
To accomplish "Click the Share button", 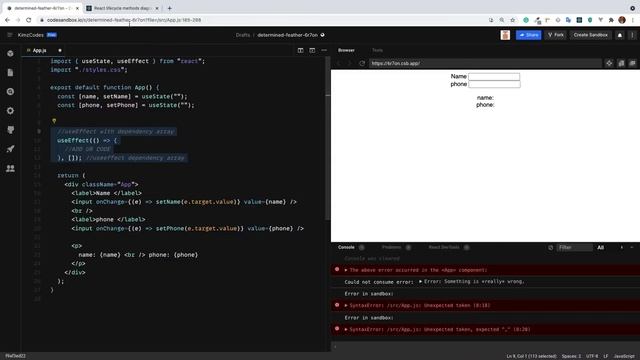I will tap(529, 35).
